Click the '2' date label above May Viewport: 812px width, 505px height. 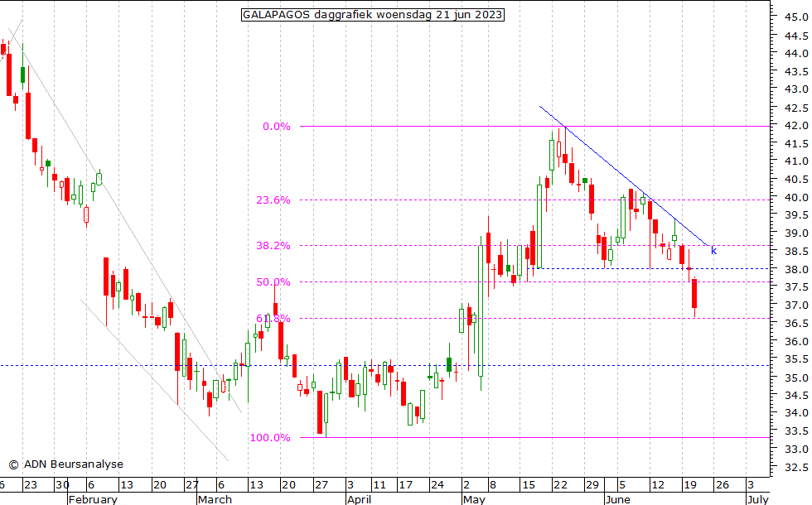466,485
